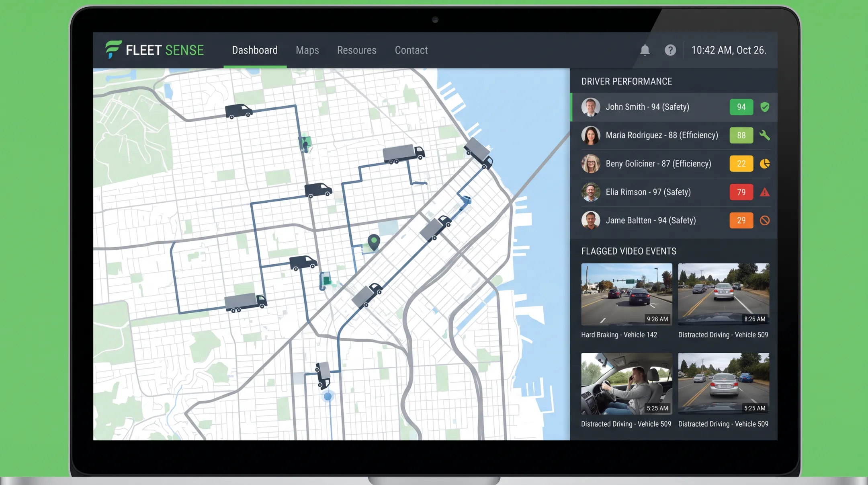Click the 'Driver Performance' heading
The height and width of the screenshot is (485, 868).
tap(626, 82)
